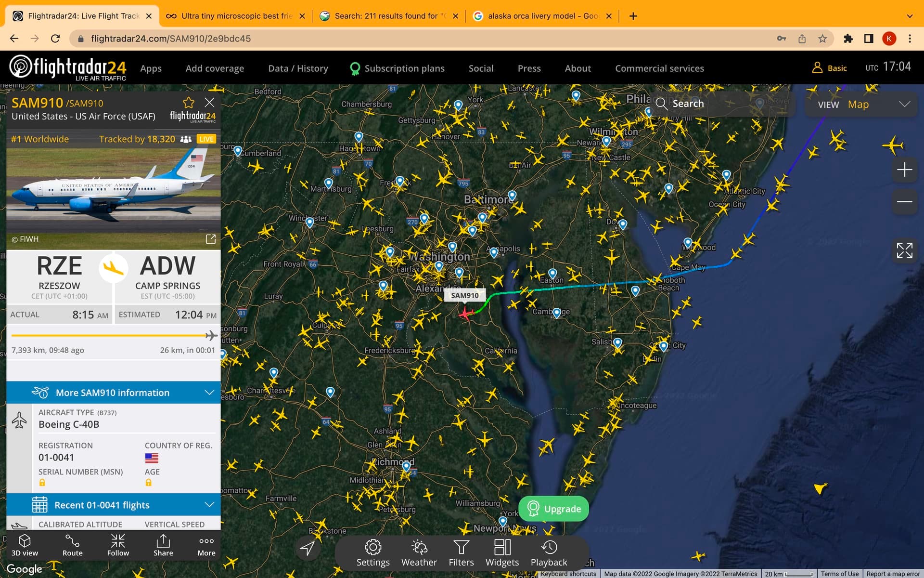Open the 3D view of SAM910

point(25,545)
